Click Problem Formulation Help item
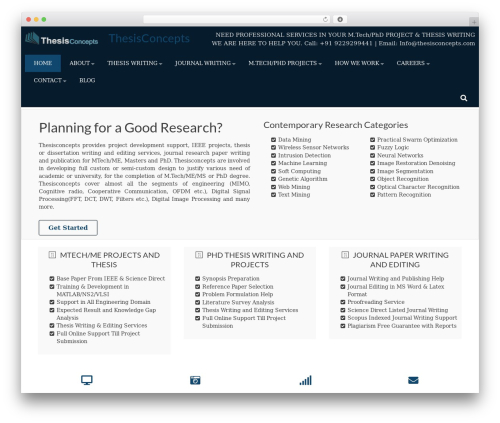Screen dimensions: 500x423 coord(237,294)
